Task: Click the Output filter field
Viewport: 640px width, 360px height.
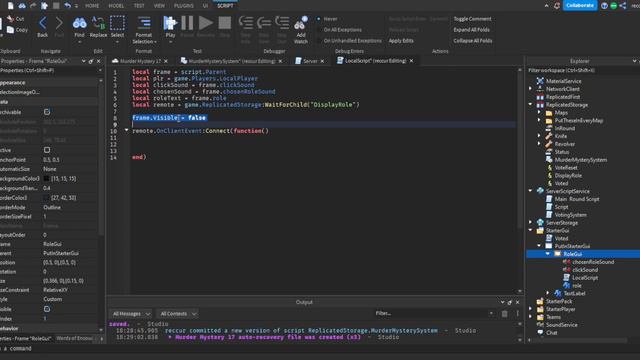Action: [x=434, y=313]
